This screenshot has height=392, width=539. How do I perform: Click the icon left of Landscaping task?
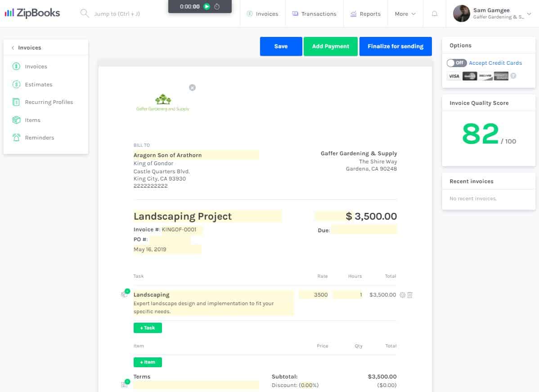pos(125,293)
